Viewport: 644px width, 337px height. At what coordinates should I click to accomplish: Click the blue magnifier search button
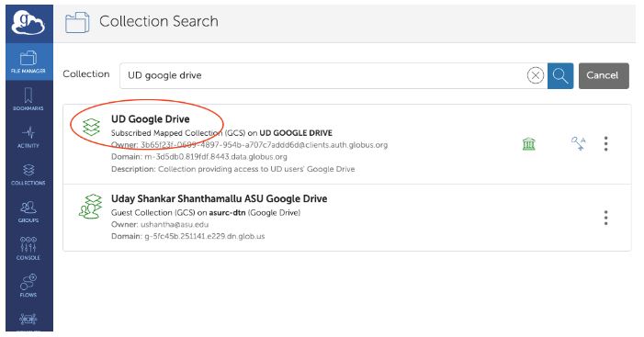pos(560,75)
